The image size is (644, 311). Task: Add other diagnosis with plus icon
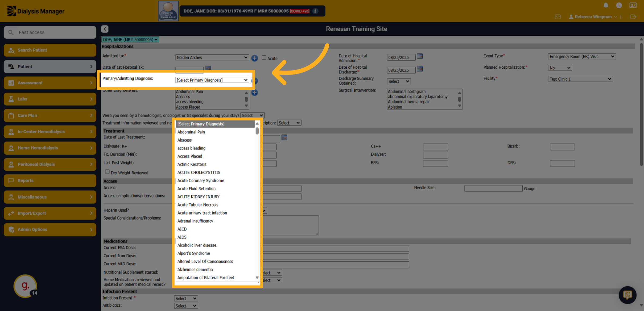[x=254, y=93]
